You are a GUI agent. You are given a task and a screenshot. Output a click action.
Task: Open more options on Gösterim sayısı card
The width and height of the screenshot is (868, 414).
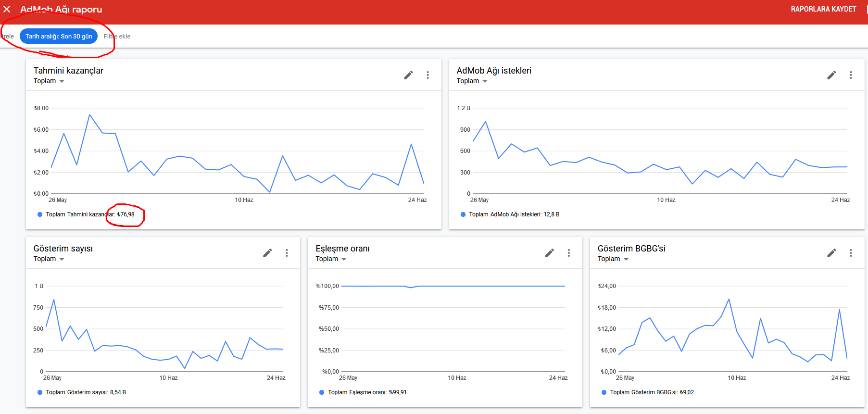pyautogui.click(x=287, y=253)
